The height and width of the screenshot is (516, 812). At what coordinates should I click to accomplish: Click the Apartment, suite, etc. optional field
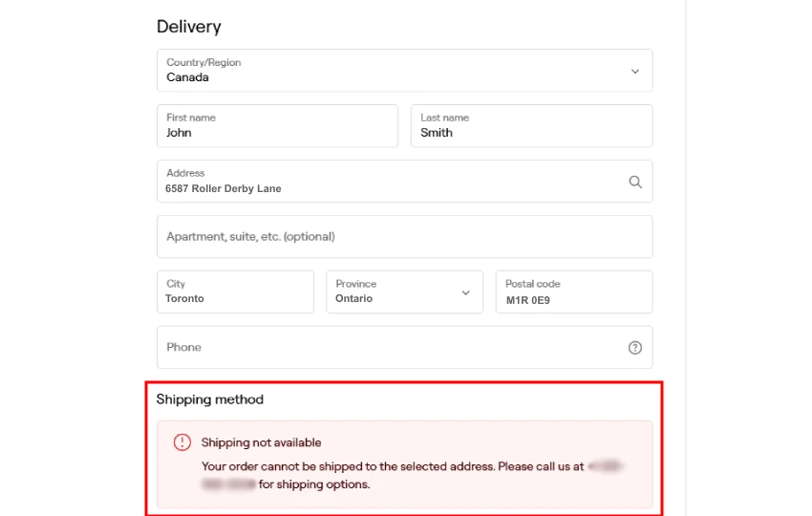coord(404,237)
